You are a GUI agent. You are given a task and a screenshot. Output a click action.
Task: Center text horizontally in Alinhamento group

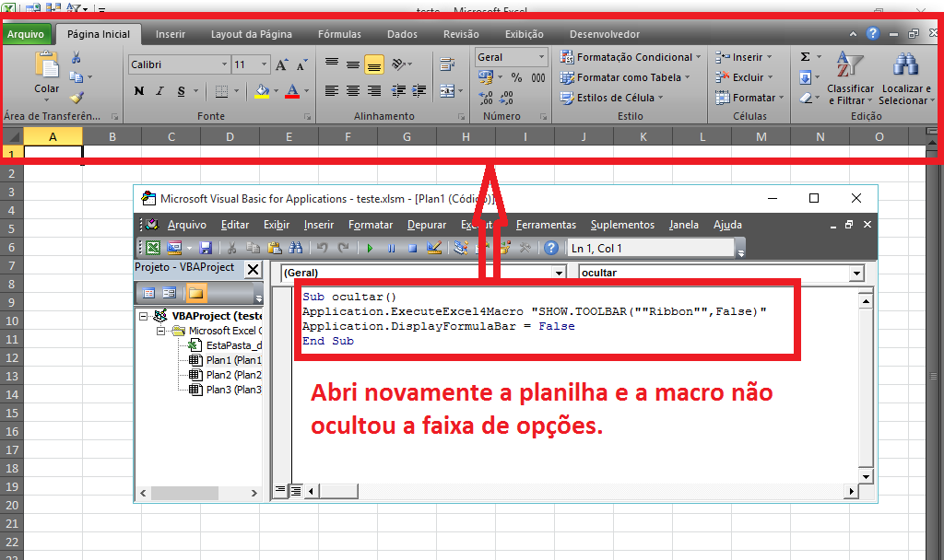click(x=353, y=91)
